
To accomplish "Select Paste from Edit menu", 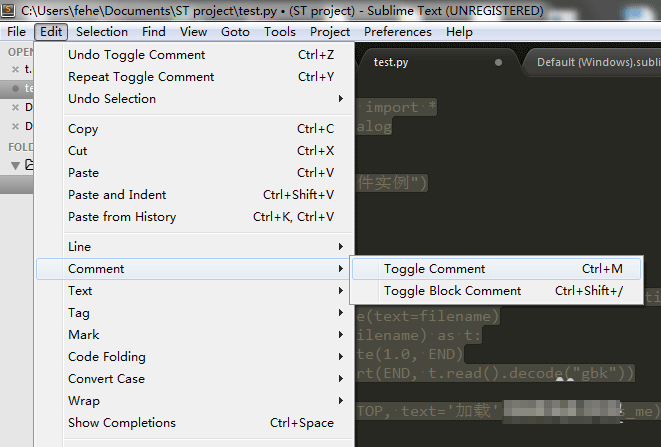I will [x=194, y=172].
